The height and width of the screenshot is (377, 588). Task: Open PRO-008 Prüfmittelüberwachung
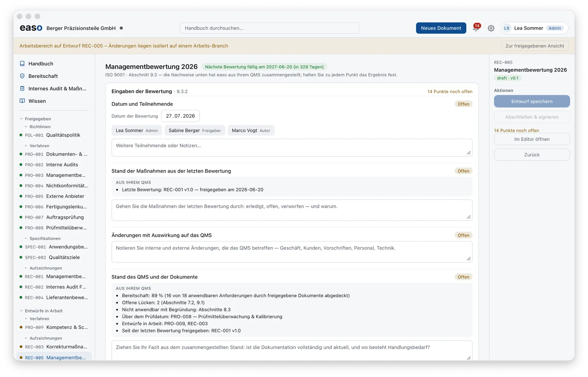54,228
